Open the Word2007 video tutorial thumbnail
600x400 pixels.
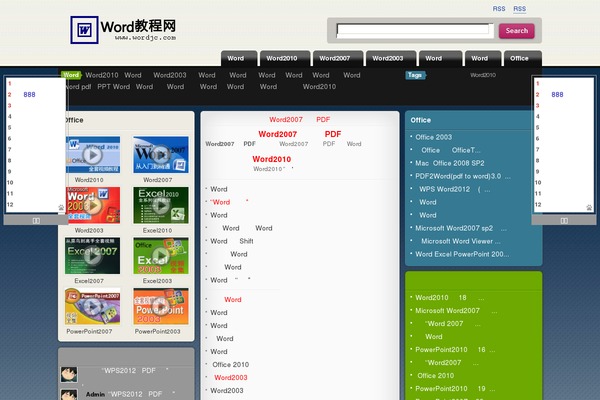161,155
